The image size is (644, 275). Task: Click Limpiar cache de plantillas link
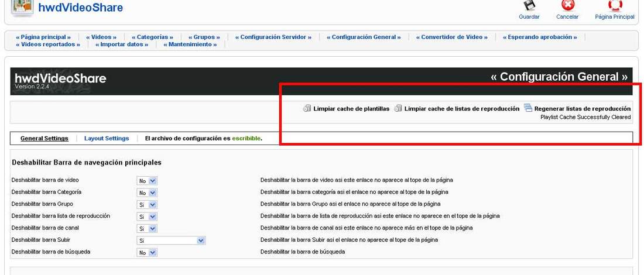[x=351, y=109]
